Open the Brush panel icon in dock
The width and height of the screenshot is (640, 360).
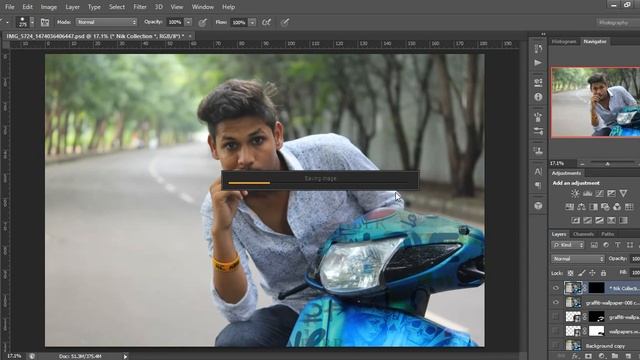(x=538, y=117)
